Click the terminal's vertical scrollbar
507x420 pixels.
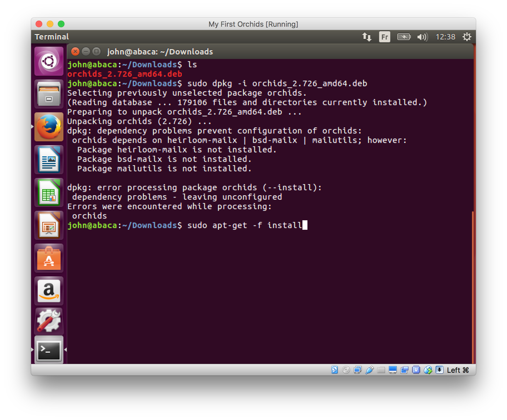472,286
